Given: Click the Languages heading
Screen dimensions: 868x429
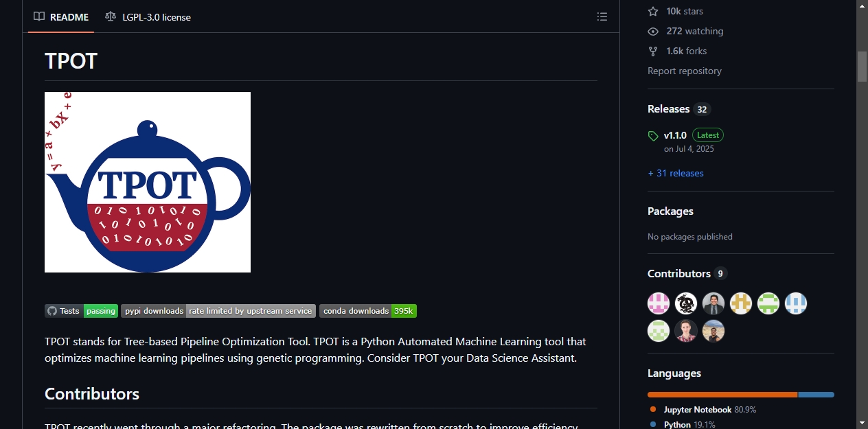Looking at the screenshot, I should [x=674, y=373].
